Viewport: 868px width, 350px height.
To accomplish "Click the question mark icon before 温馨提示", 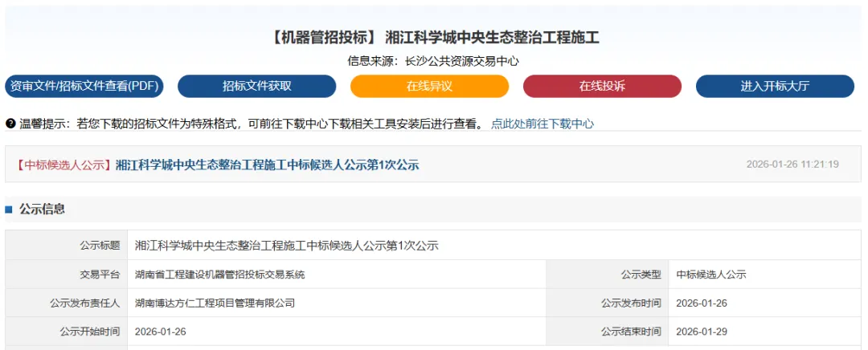I will 10,124.
